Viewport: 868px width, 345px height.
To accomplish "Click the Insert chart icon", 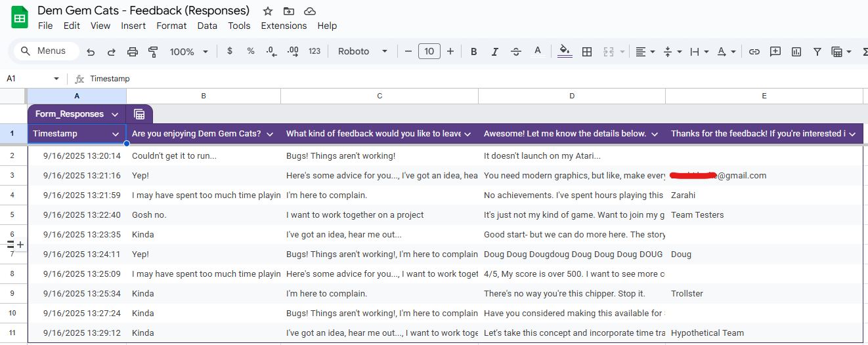I will coord(796,52).
